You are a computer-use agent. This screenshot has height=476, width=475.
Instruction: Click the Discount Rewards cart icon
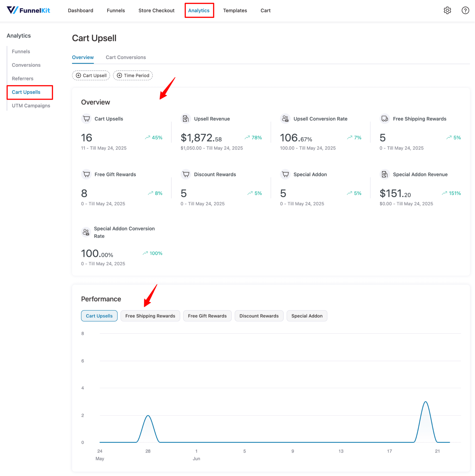186,175
